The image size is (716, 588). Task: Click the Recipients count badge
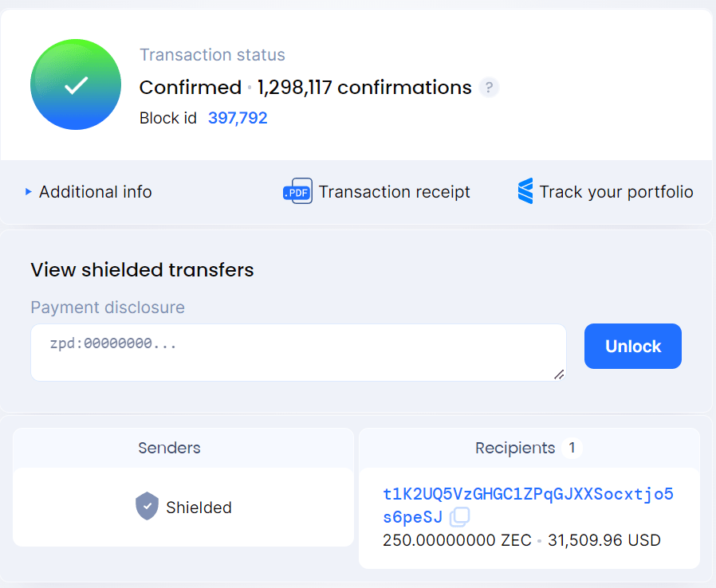pyautogui.click(x=572, y=448)
